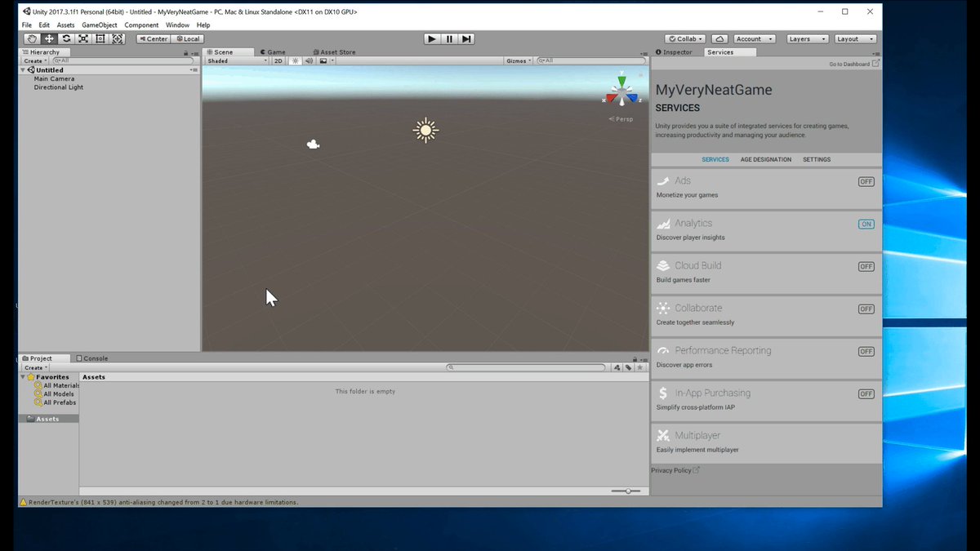Viewport: 980px width, 551px height.
Task: Open the SETTINGS section in Services
Action: 817,159
